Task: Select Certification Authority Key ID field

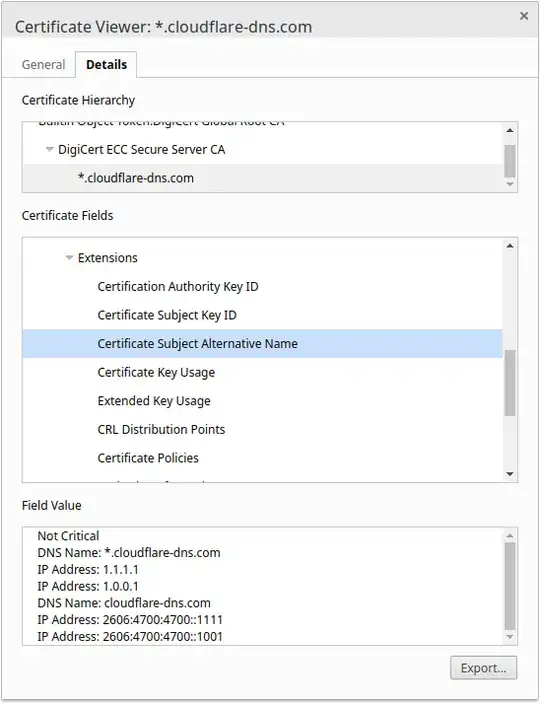Action: 263,286
